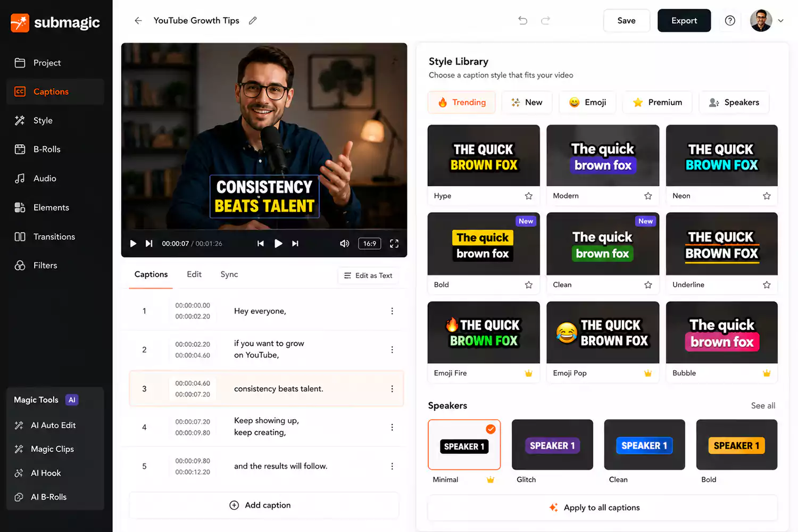
Task: Select caption row 'consistency beats talent.'
Action: point(266,389)
